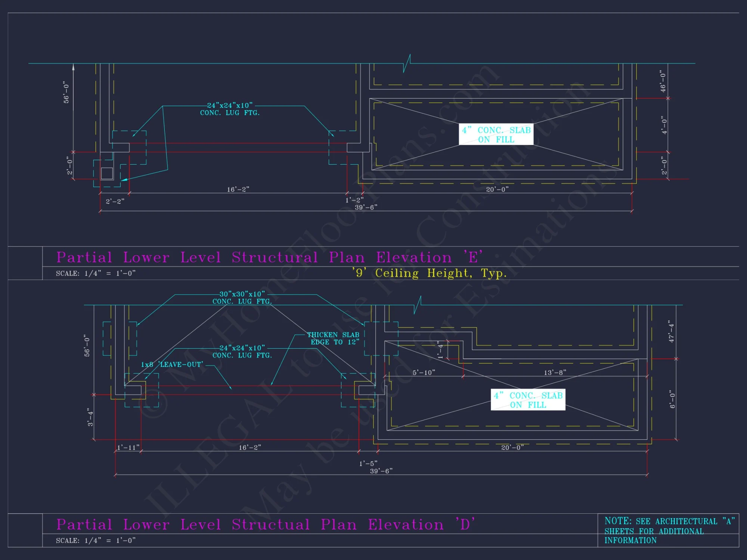
Task: Click the THICKEN SLAB EDGE TO 12" note
Action: [333, 338]
